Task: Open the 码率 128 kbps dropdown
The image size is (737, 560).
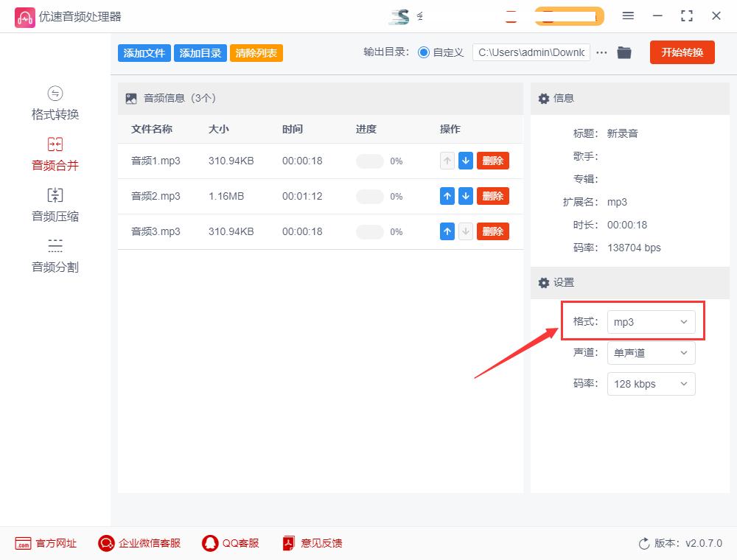Action: pyautogui.click(x=651, y=383)
